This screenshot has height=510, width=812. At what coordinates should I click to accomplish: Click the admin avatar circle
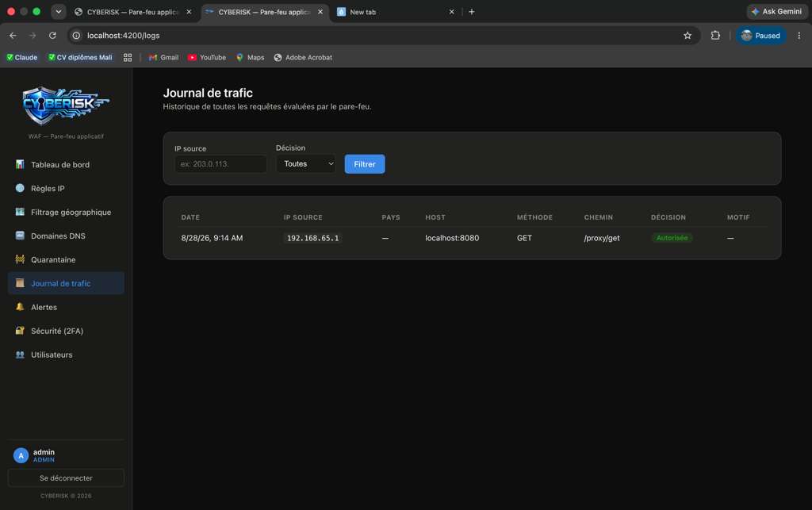click(21, 455)
